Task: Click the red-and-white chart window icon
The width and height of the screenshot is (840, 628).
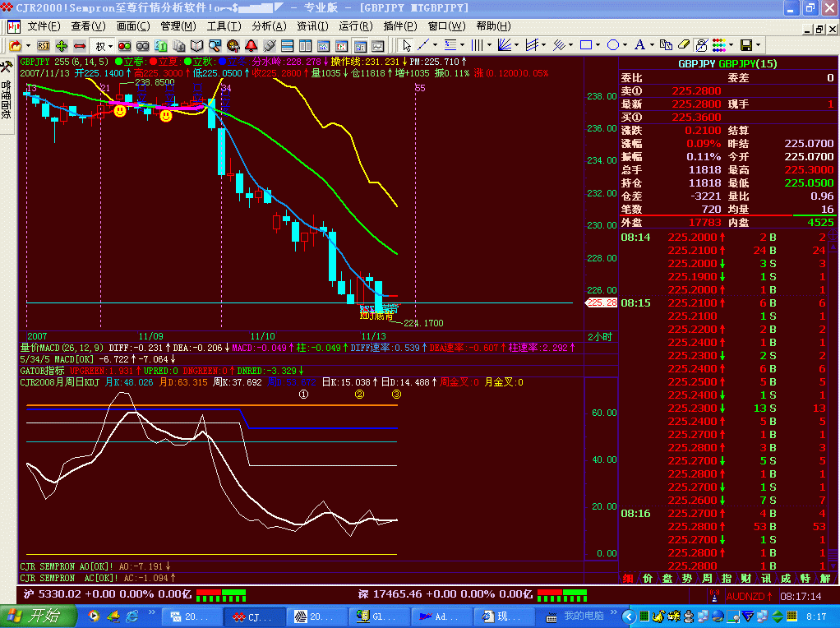Action: (341, 46)
